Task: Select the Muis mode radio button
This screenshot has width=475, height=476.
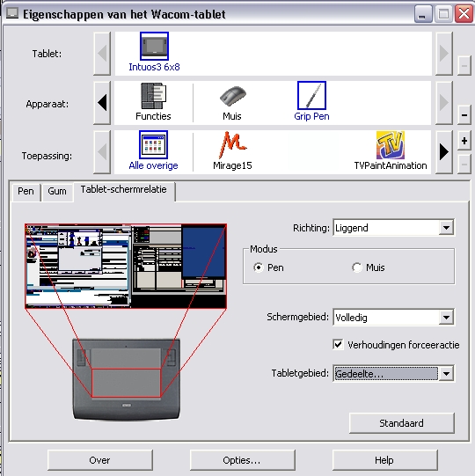Action: 357,267
